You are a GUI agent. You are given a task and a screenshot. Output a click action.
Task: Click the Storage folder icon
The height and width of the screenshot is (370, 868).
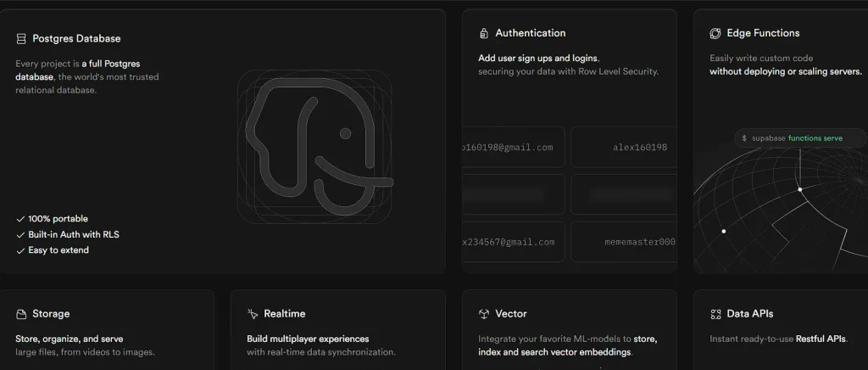click(x=21, y=314)
